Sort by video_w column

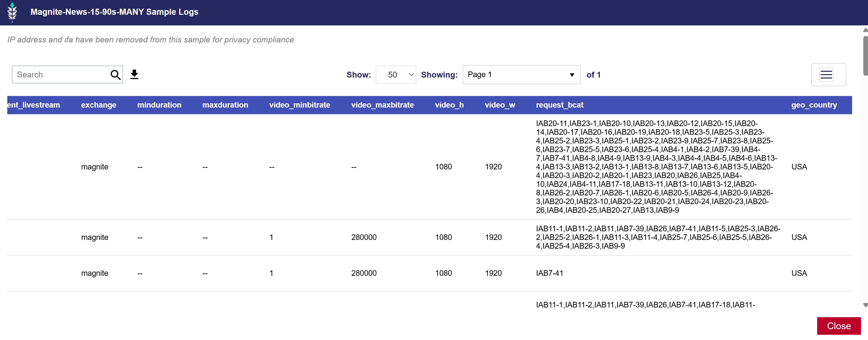click(x=499, y=105)
